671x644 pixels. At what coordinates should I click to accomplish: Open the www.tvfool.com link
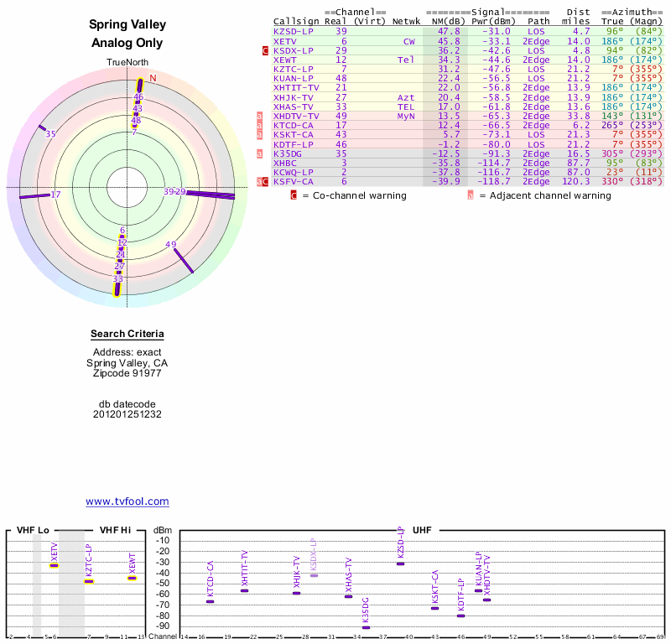click(127, 501)
